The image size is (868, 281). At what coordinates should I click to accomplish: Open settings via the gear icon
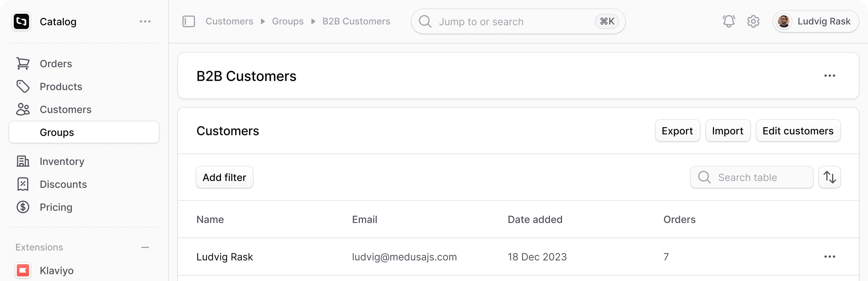[753, 21]
